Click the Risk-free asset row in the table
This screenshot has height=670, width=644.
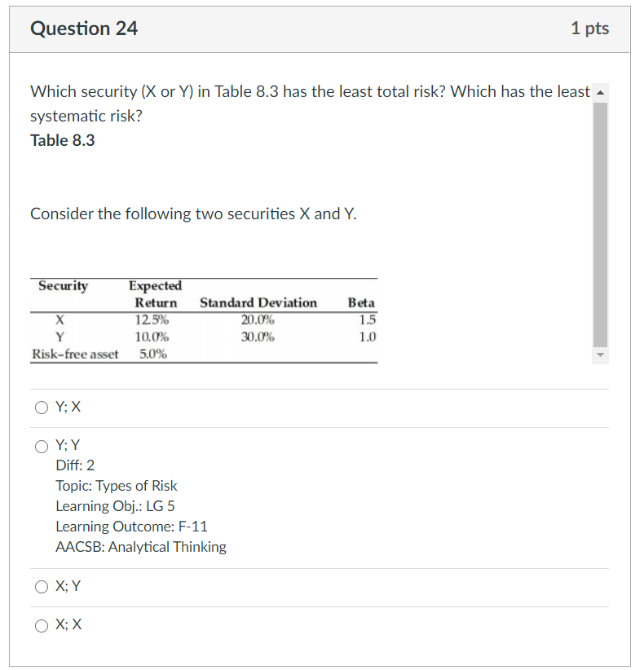(76, 353)
